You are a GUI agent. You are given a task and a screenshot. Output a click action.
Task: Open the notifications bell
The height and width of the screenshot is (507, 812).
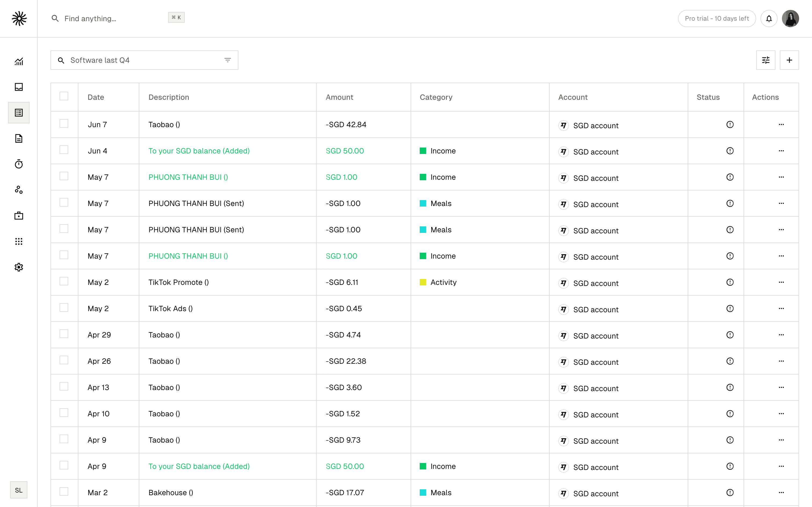(x=769, y=19)
